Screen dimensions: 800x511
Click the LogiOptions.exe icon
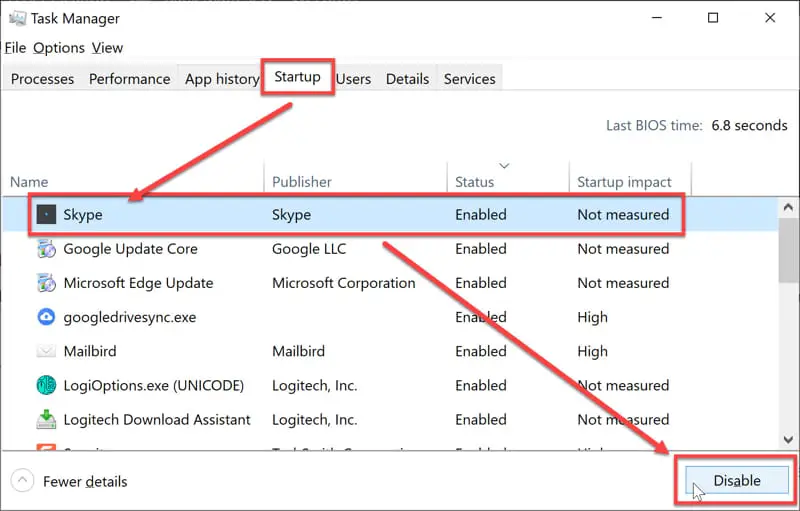46,385
